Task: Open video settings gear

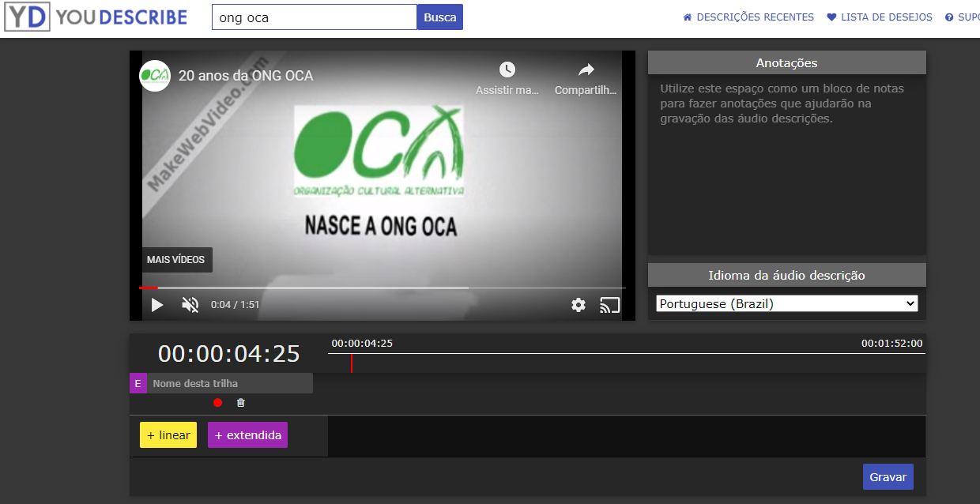Action: coord(579,305)
